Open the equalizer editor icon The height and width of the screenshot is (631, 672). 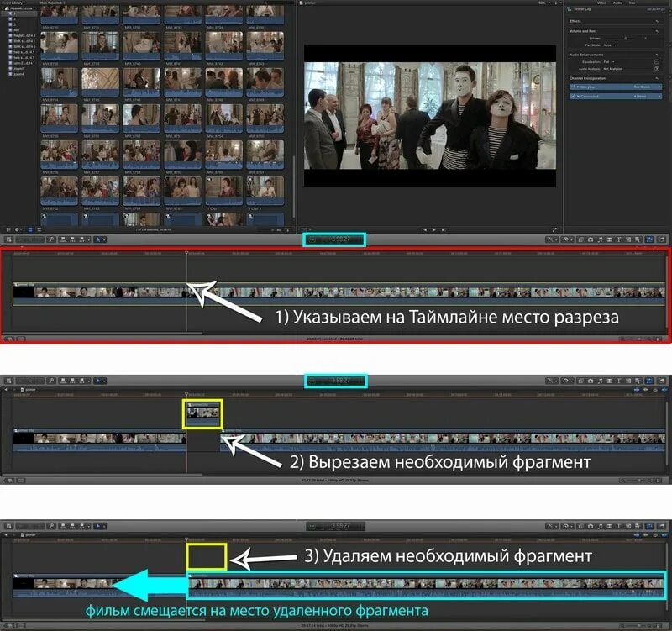[657, 61]
